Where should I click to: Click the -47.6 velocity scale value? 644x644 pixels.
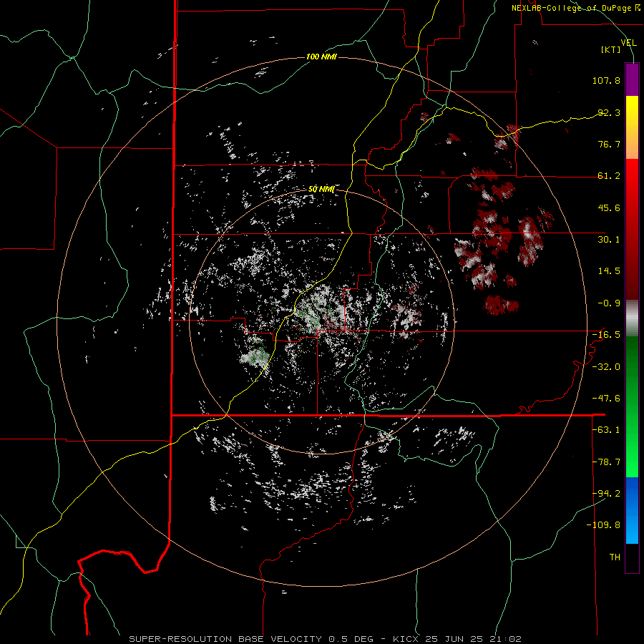(606, 399)
